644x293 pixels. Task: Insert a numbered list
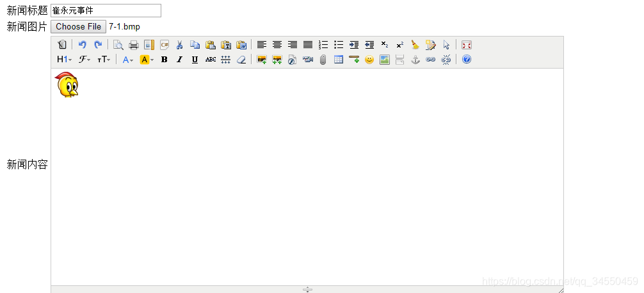323,45
